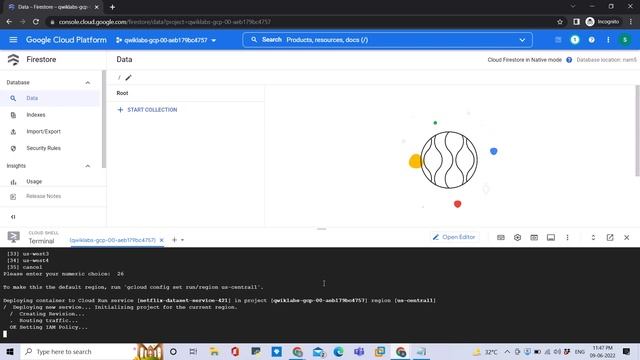Click Cloud Shell session info icon
Screen dimensions: 640x360
pyautogui.click(x=551, y=237)
